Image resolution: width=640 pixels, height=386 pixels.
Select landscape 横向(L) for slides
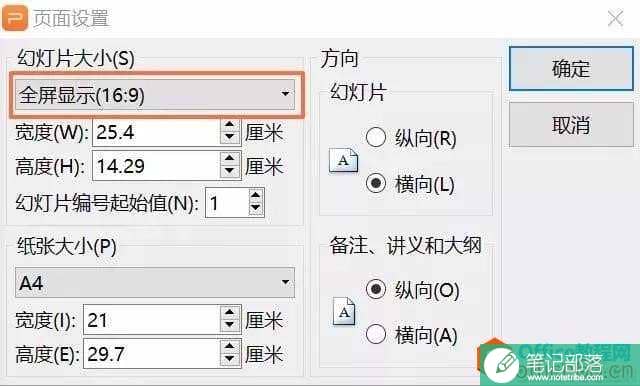coord(410,184)
